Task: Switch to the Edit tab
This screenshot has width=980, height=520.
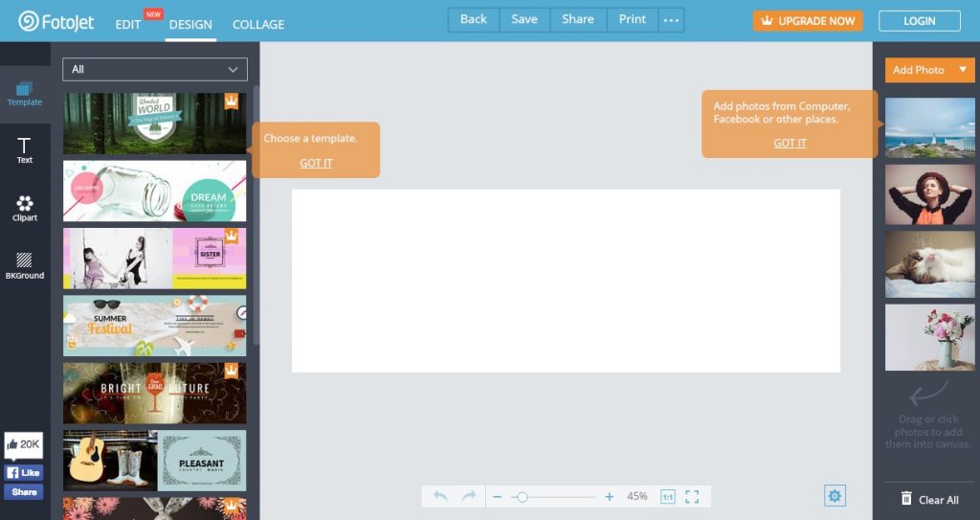Action: 127,24
